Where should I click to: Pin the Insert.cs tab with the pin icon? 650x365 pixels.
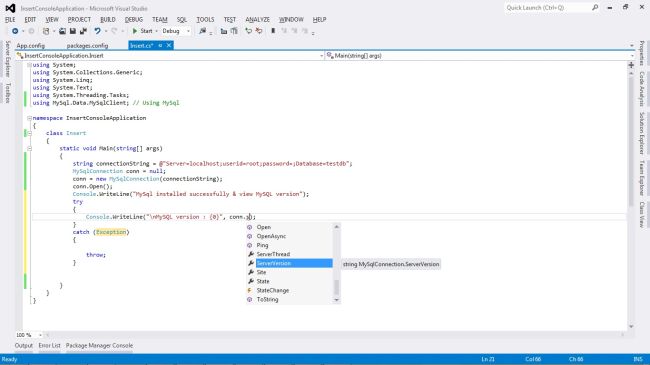(x=160, y=46)
